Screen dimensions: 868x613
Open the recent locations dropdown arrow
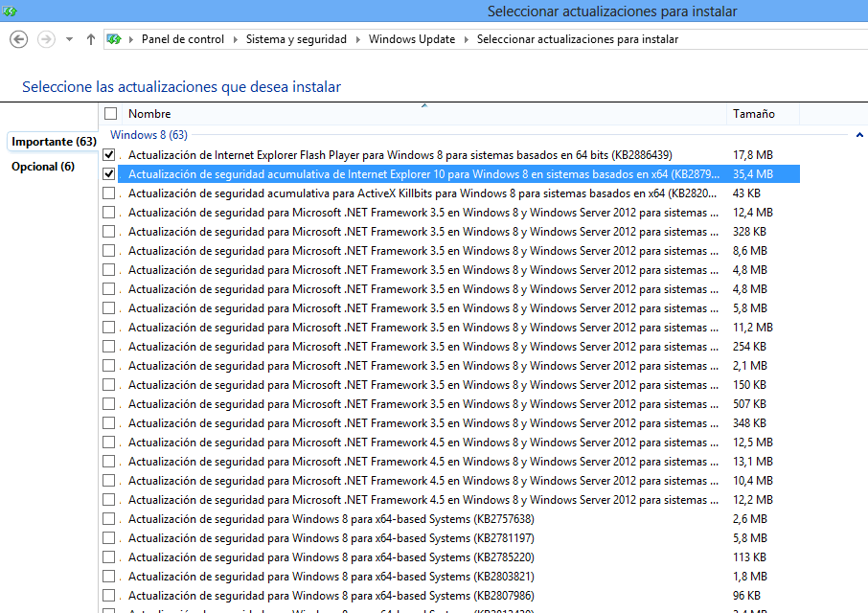coord(69,39)
